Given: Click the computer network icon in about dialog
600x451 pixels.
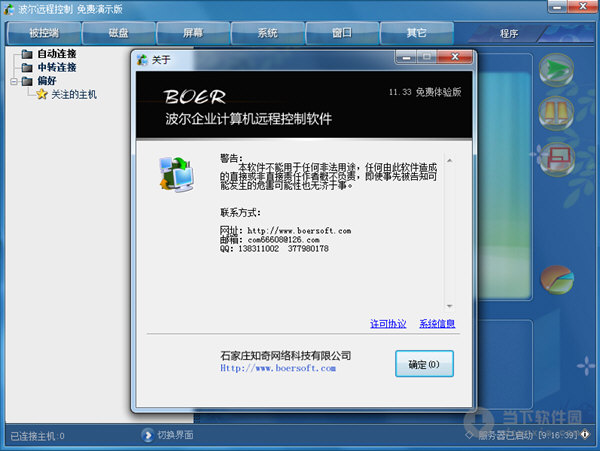Looking at the screenshot, I should 177,174.
